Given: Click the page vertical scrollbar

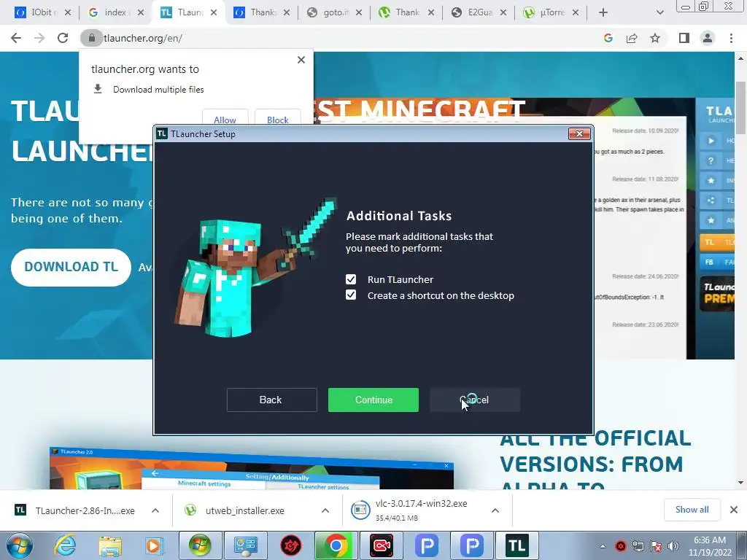Looking at the screenshot, I should coord(740,108).
